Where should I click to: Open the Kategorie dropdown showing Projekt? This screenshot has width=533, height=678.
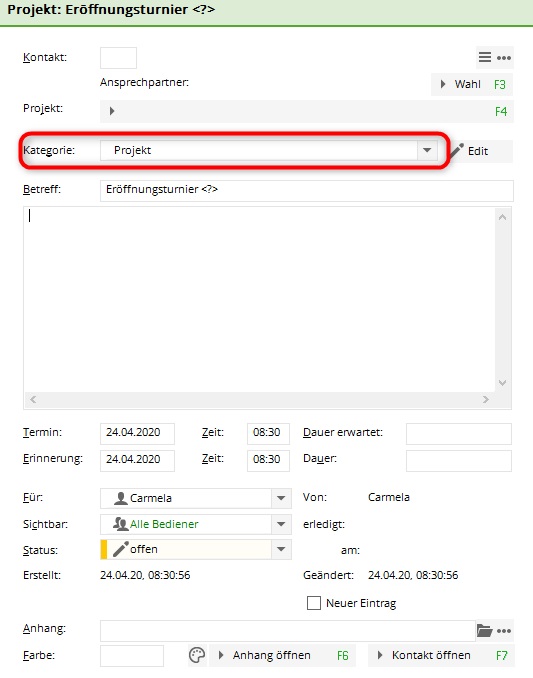427,150
